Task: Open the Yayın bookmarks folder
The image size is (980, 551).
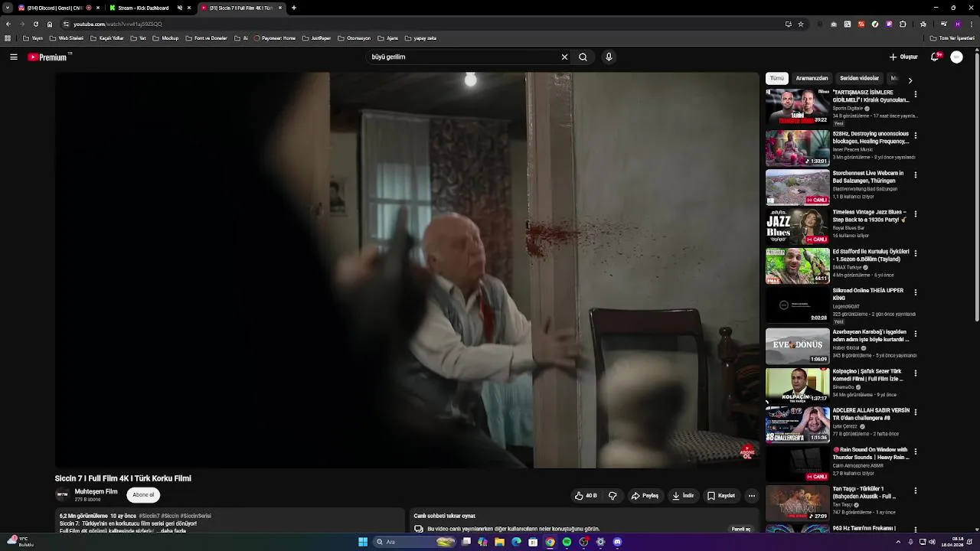Action: click(x=32, y=38)
